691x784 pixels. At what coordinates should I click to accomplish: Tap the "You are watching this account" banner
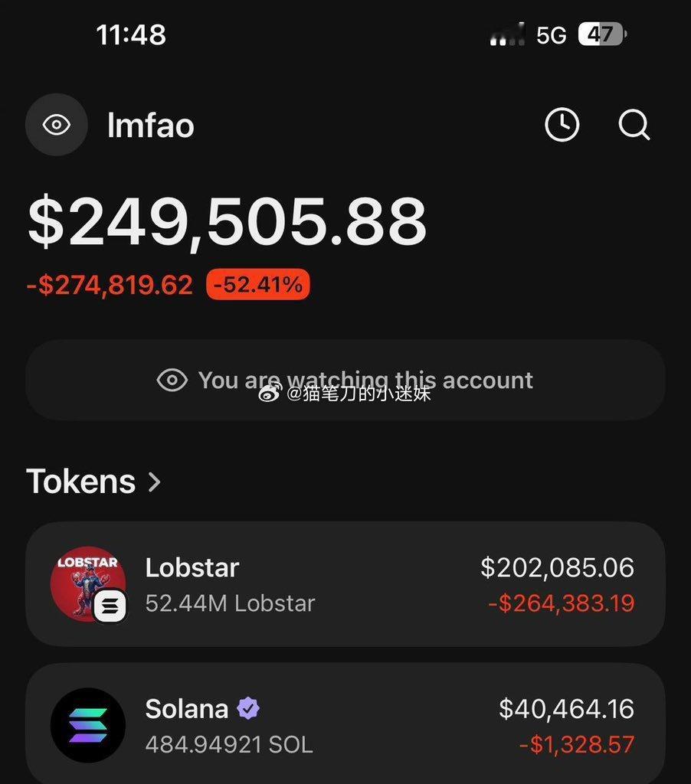pyautogui.click(x=345, y=381)
